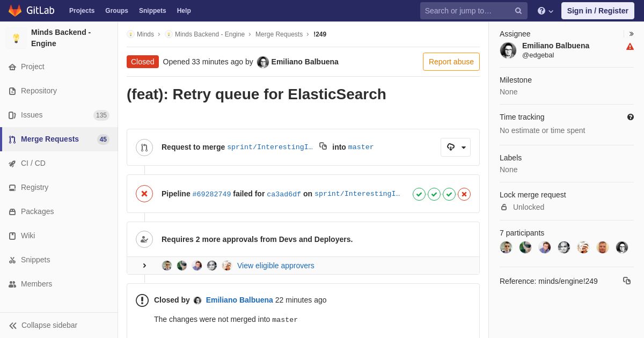644x338 pixels.
Task: Open pipeline branch sprint/InterestingI… link
Action: tap(357, 194)
